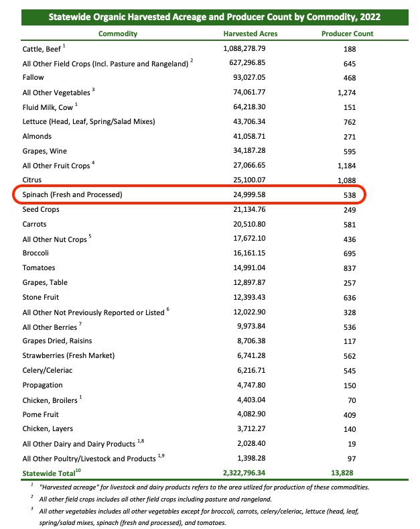The height and width of the screenshot is (529, 420).
Task: Select the Chicken, Layers row label
Action: pyautogui.click(x=48, y=428)
